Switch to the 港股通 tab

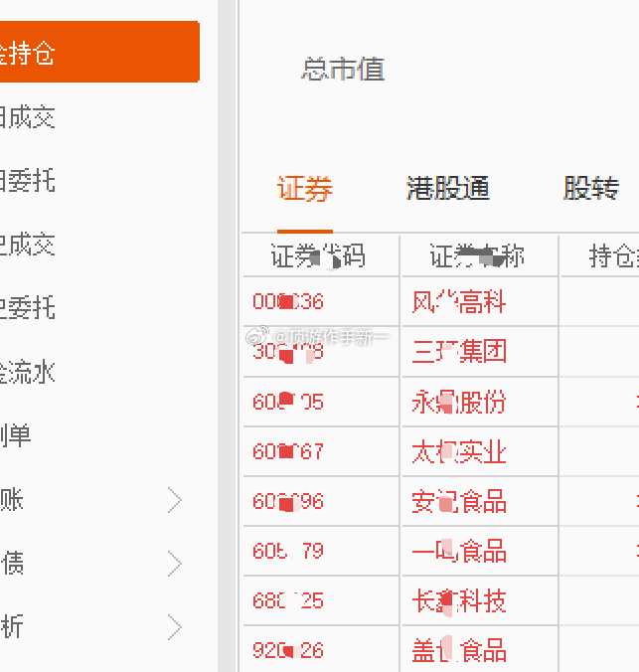pyautogui.click(x=448, y=188)
